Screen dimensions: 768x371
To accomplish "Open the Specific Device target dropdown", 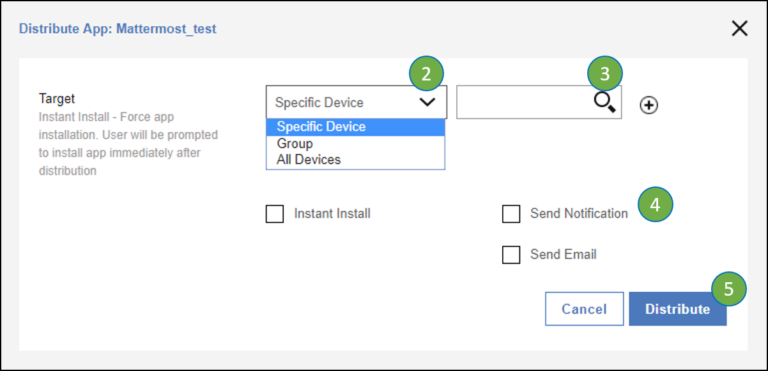I will [356, 102].
